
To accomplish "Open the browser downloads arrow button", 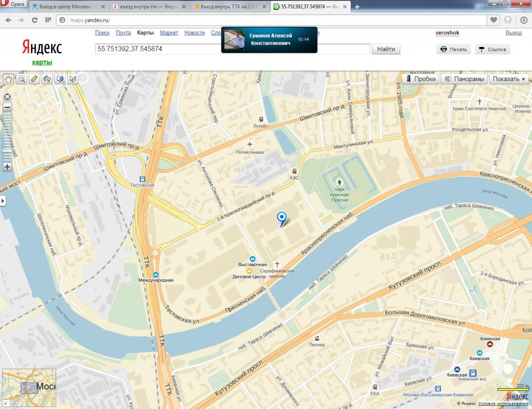I will click(x=523, y=20).
